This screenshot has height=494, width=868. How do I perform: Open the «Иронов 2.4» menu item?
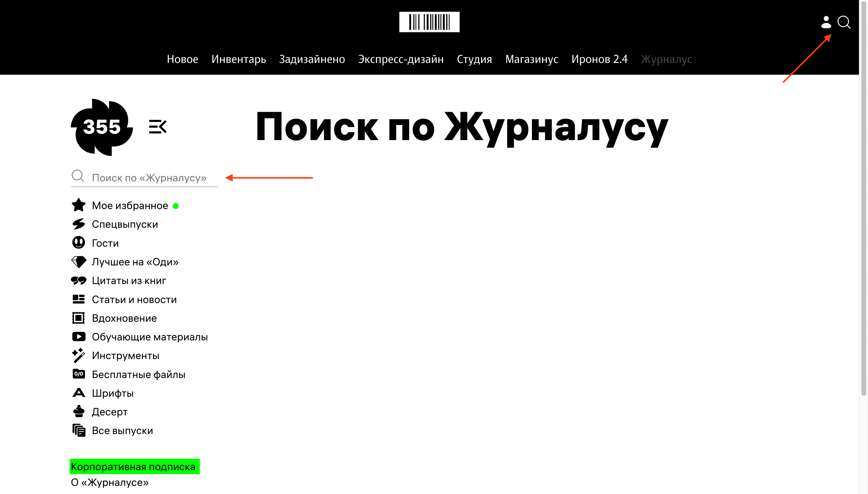(600, 59)
